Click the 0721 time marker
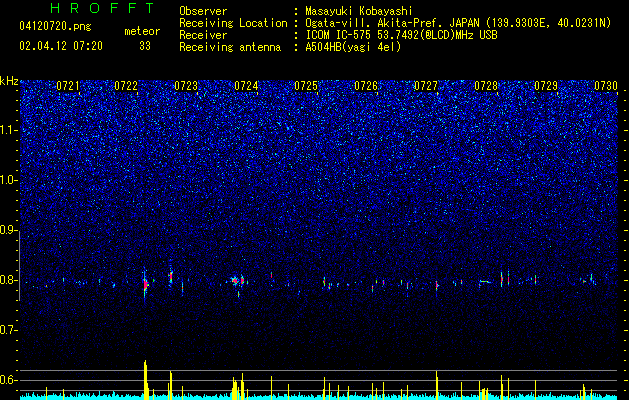The height and width of the screenshot is (400, 629). click(68, 86)
